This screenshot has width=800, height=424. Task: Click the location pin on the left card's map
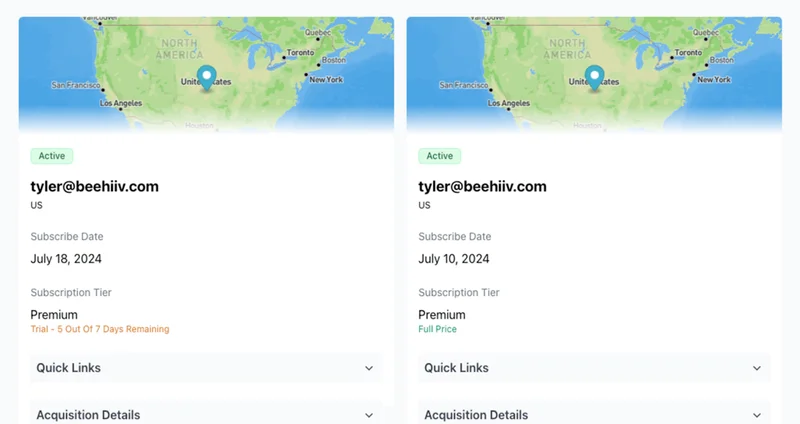click(206, 77)
